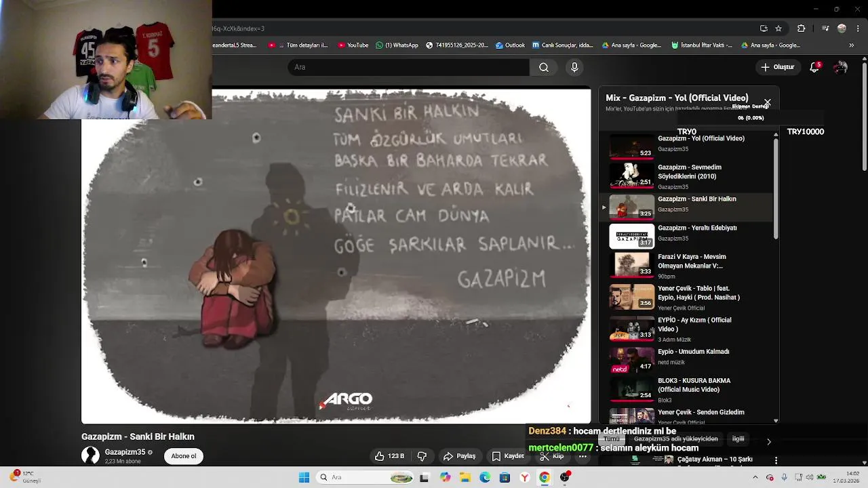Select Gazapizm35 adlı yükleyiciden chip

675,439
